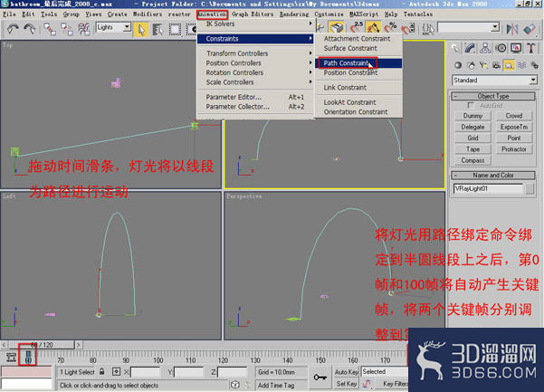Open the Named Selection Sets dropdown
Screen dimensions: 544x392
[x=468, y=27]
